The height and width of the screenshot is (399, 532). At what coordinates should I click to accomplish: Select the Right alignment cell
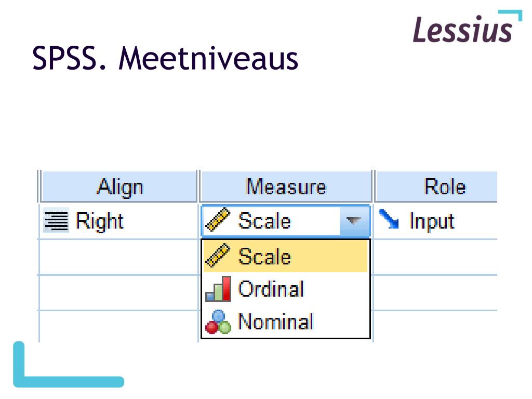118,221
